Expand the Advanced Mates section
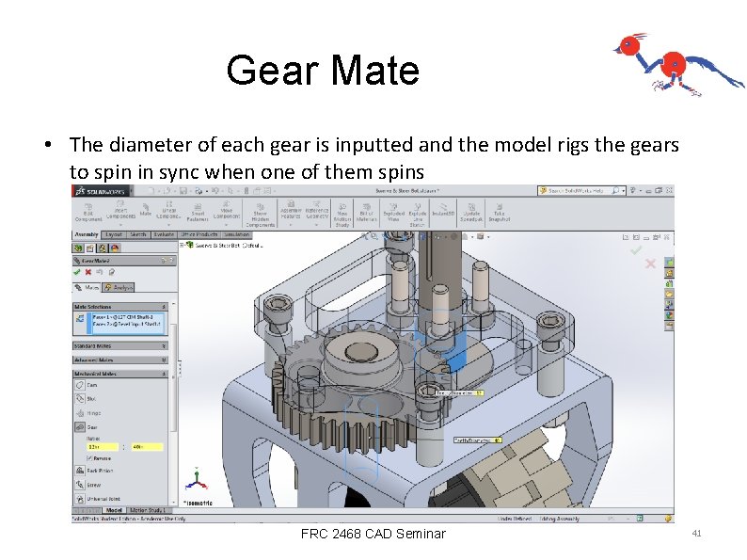 coord(164,360)
